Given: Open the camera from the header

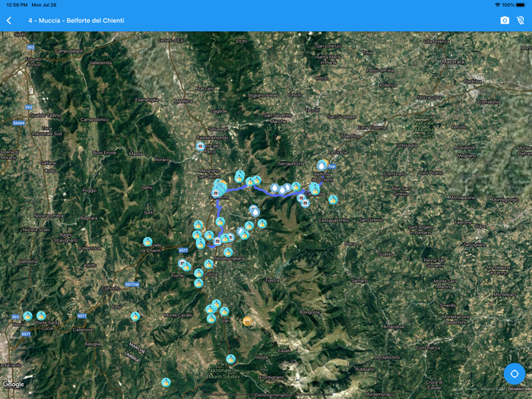Looking at the screenshot, I should [505, 21].
